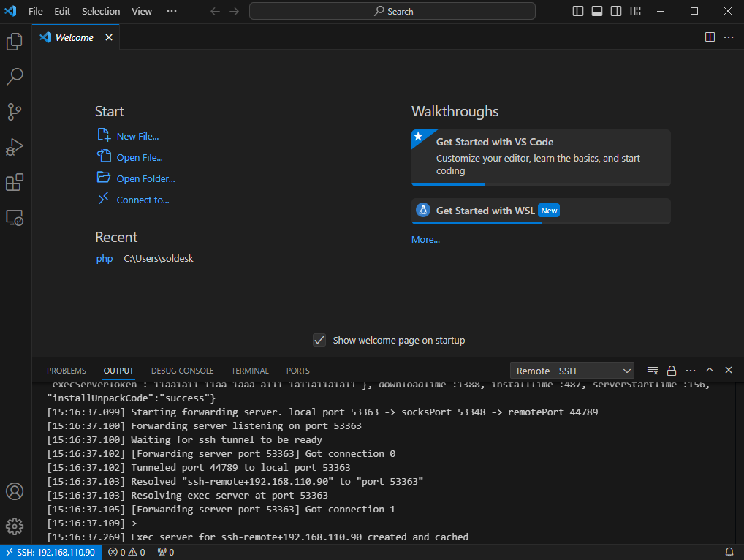
Task: Open the Selection menu
Action: 101,11
